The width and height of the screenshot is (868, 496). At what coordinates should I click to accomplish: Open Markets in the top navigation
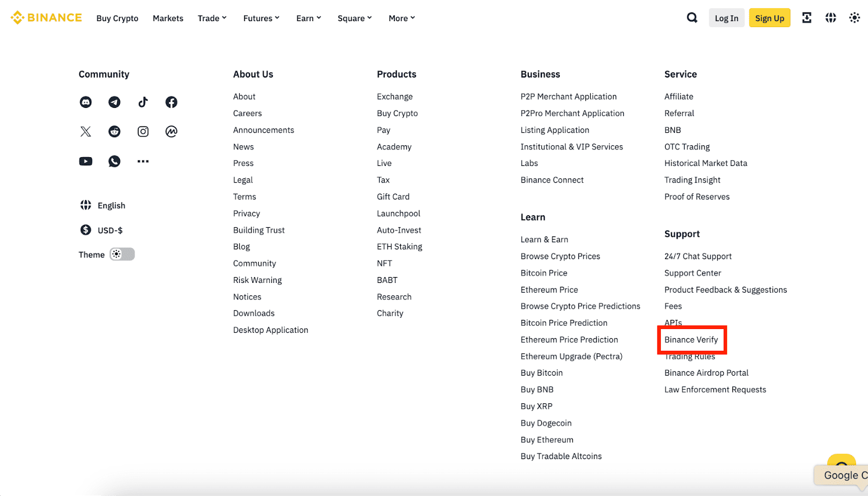168,18
